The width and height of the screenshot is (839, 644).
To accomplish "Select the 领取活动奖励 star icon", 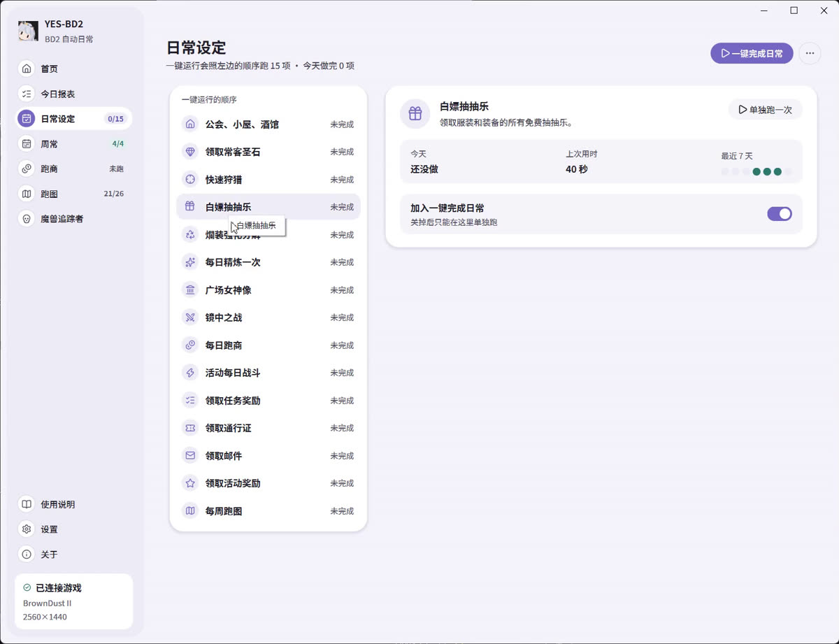I will [189, 483].
